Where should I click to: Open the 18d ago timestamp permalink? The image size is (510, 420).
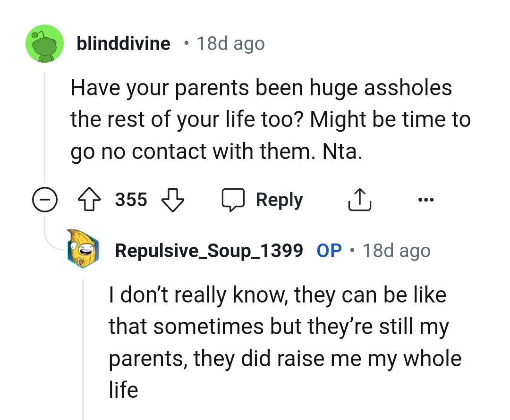[x=230, y=43]
